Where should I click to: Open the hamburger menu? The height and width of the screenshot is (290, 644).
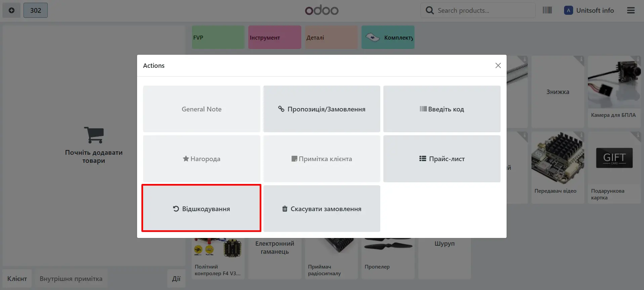click(631, 10)
